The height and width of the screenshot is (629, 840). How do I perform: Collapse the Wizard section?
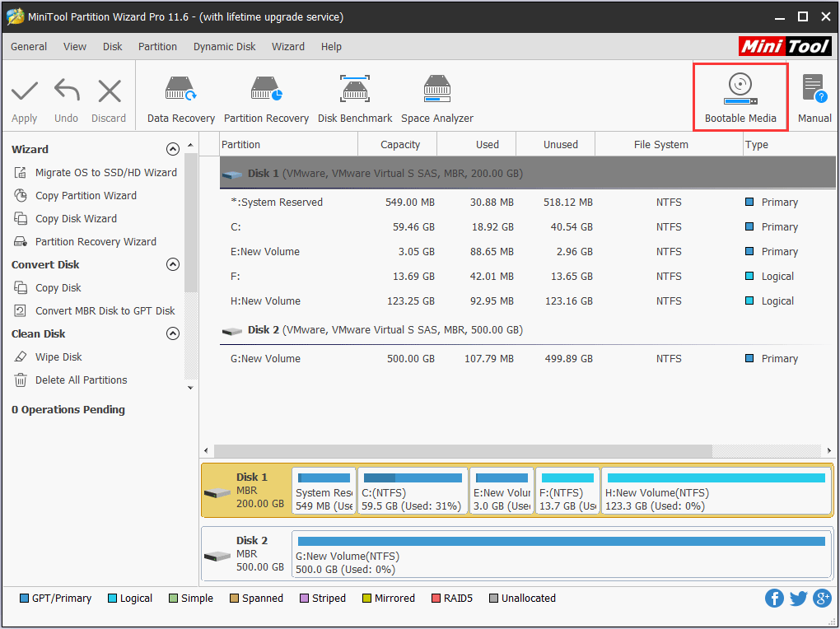pyautogui.click(x=172, y=150)
